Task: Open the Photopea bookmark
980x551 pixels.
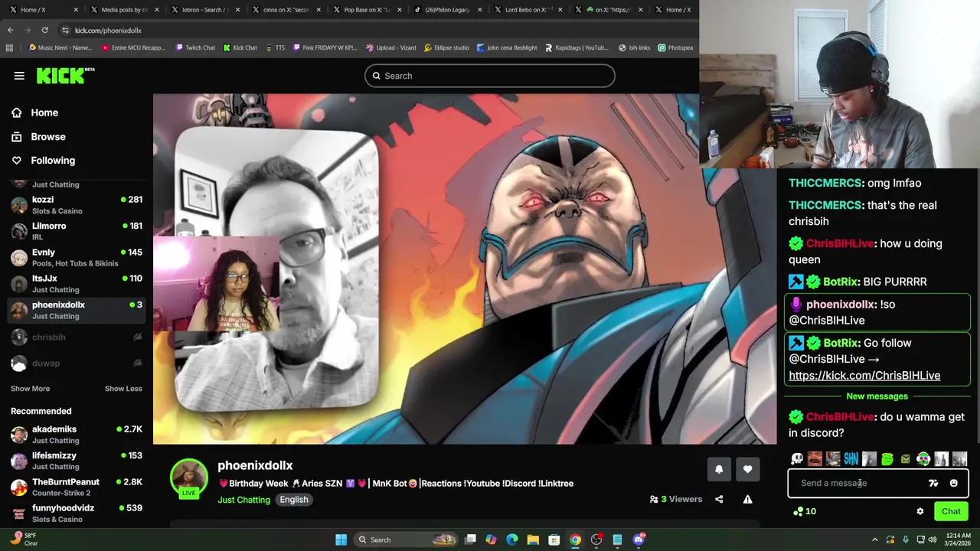Action: (675, 47)
